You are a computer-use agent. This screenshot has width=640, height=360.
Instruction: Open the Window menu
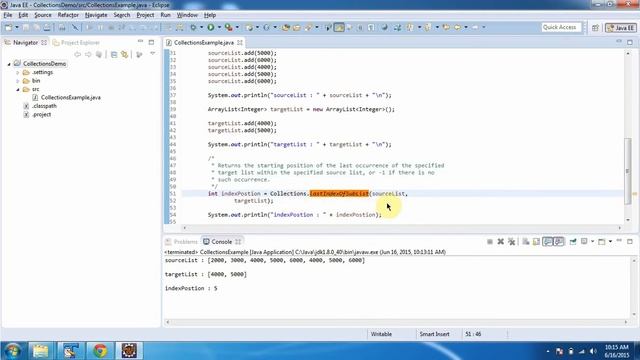(187, 15)
